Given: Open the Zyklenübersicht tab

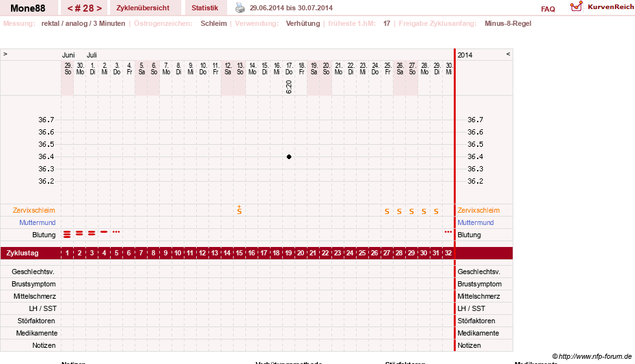Looking at the screenshot, I should click(143, 8).
